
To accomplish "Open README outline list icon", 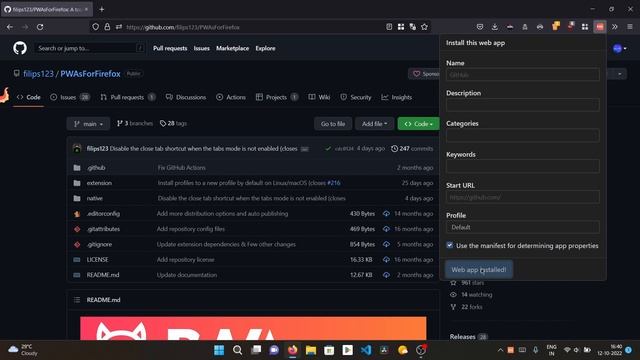I will [77, 300].
